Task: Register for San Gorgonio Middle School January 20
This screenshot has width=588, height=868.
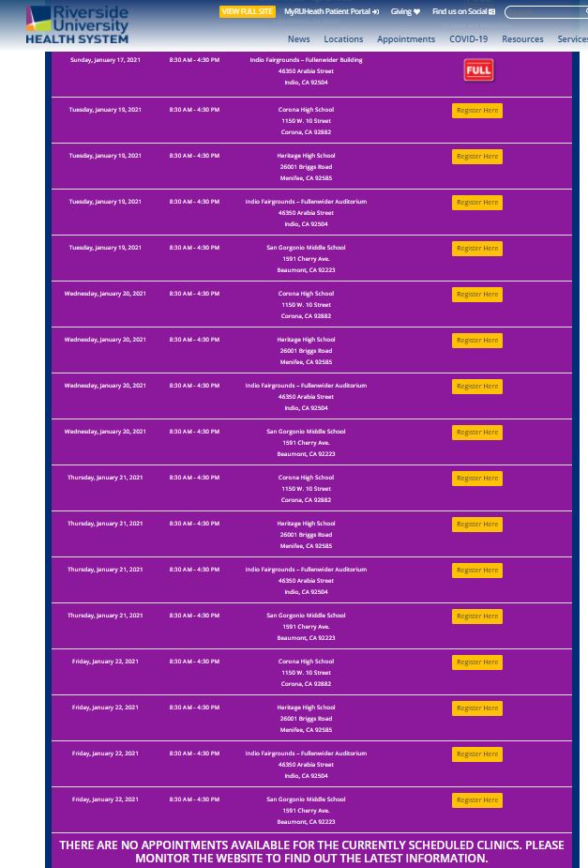Action: point(477,433)
